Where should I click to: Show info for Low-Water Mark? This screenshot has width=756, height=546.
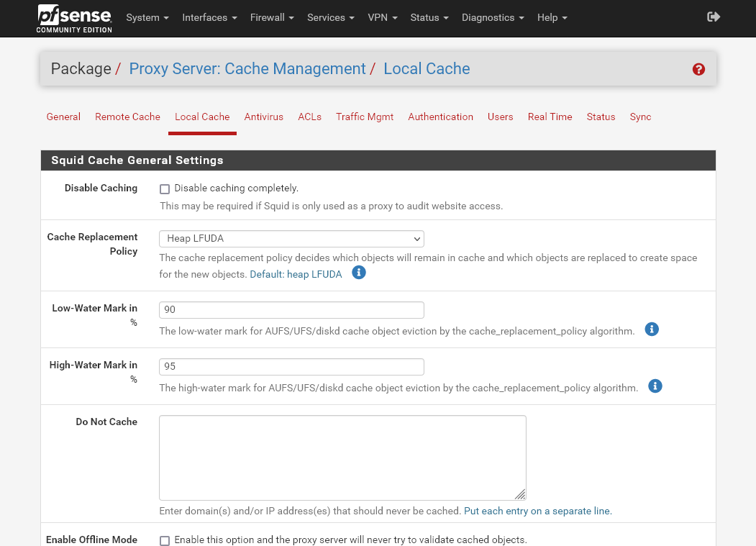652,329
